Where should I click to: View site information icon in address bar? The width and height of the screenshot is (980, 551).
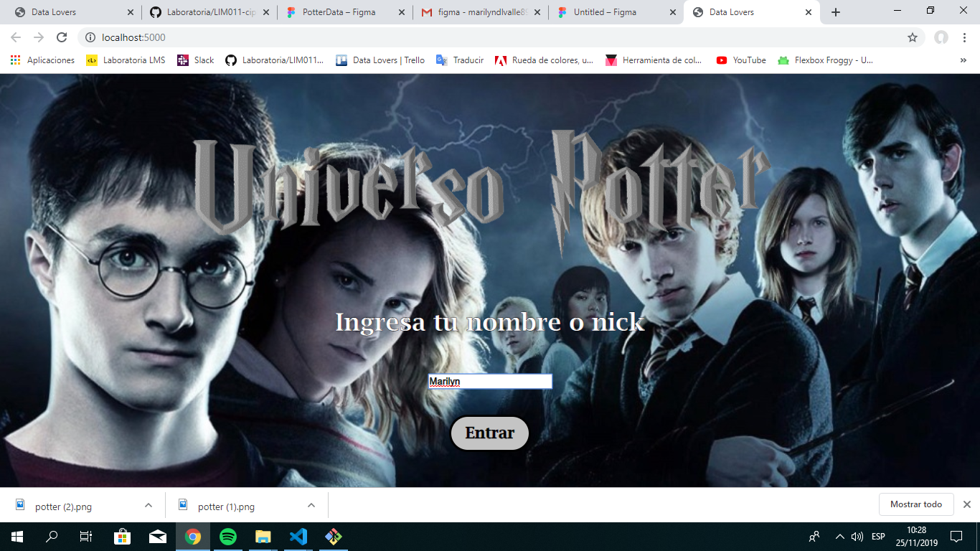90,37
